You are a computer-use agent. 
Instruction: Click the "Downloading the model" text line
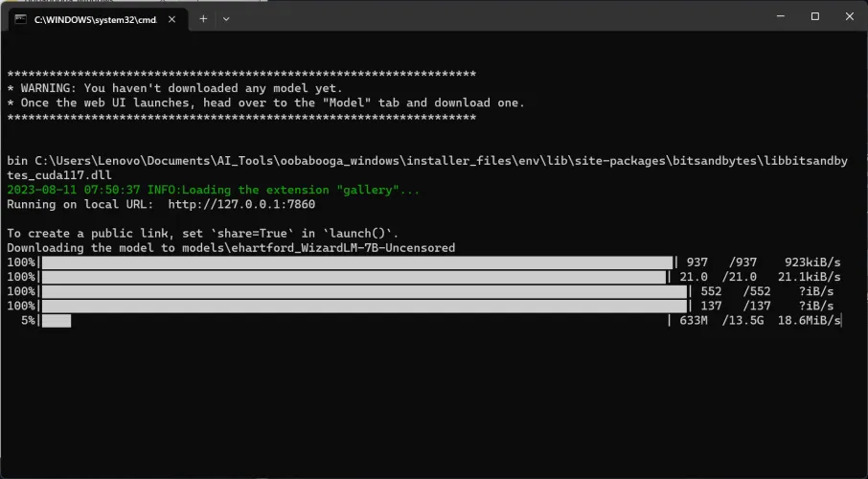click(x=230, y=248)
